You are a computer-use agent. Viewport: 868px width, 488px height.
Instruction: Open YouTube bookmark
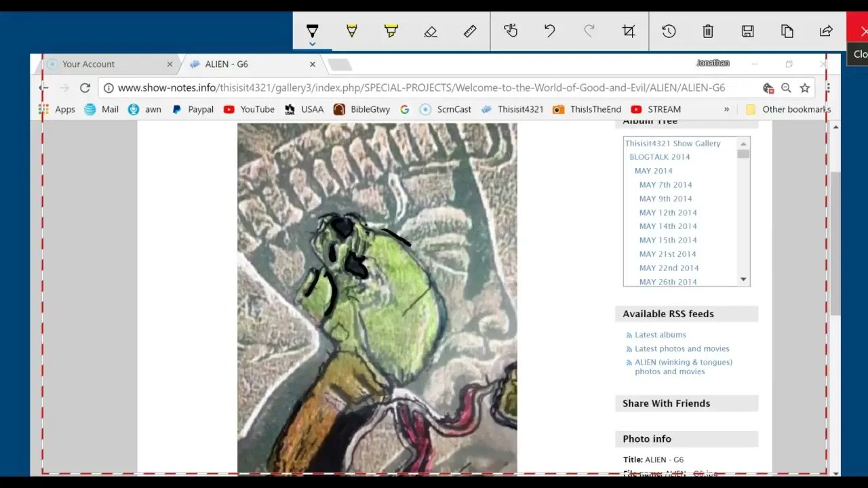(249, 109)
